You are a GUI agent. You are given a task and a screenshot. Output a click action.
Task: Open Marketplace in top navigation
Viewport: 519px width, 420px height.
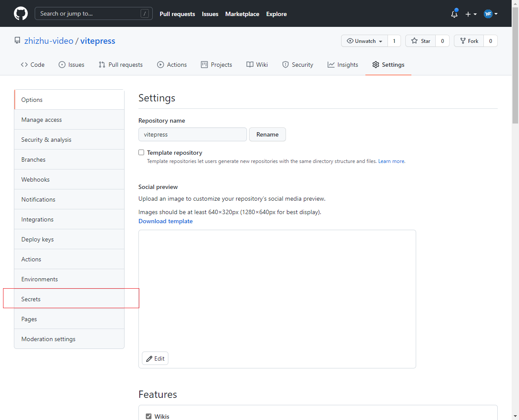pos(242,14)
